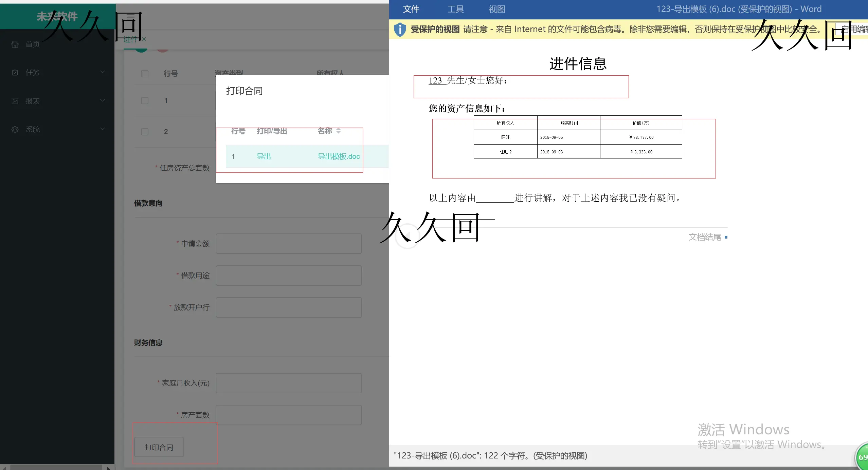
Task: Expand the 报表 menu chevron
Action: (102, 100)
